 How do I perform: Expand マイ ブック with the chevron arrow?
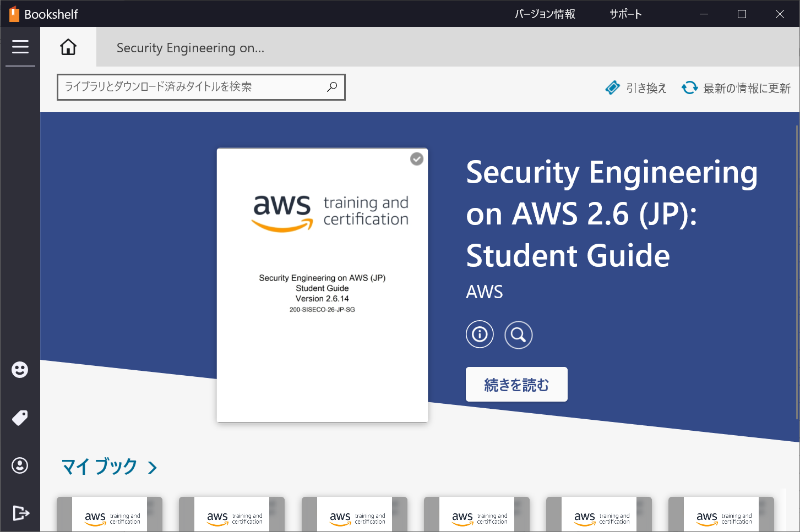[153, 468]
